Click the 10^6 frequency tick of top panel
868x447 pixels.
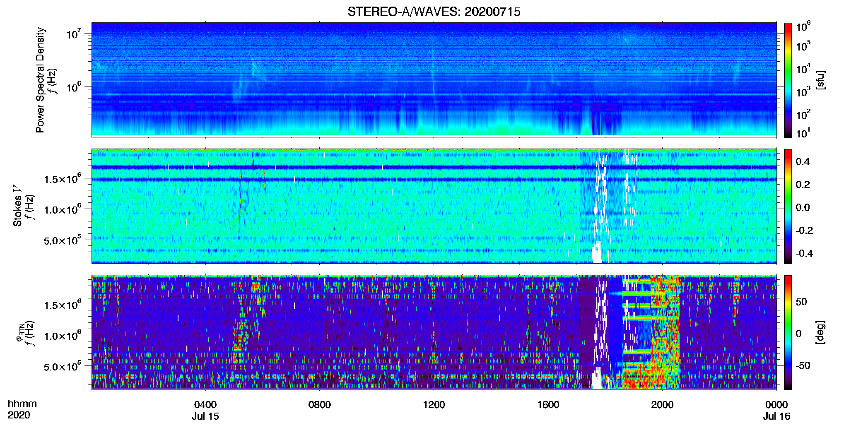coord(74,87)
